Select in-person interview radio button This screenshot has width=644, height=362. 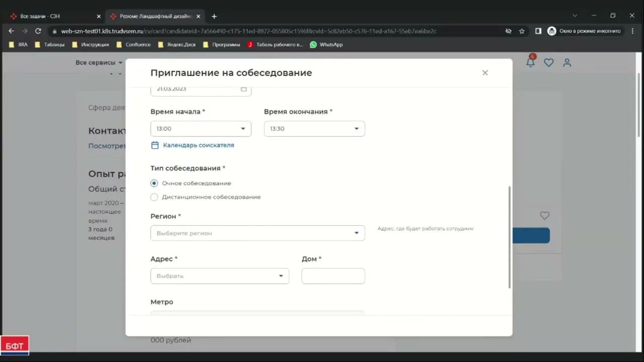coord(154,184)
